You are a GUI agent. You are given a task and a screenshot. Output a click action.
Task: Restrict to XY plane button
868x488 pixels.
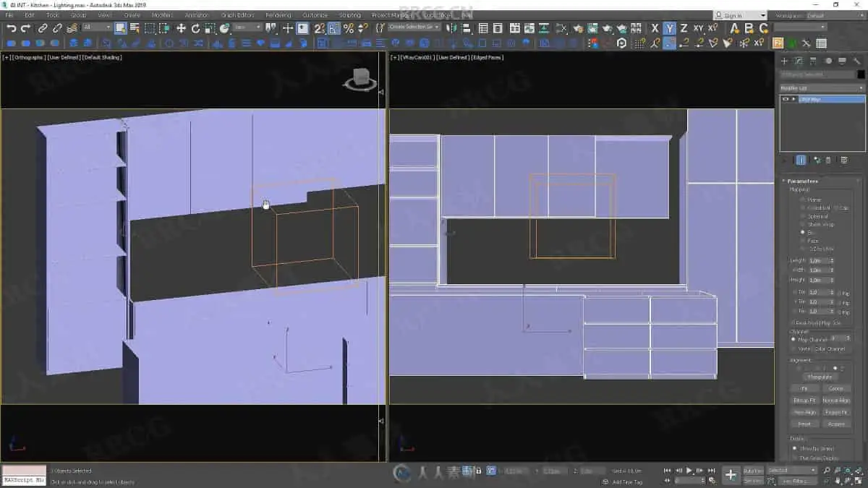pyautogui.click(x=699, y=28)
